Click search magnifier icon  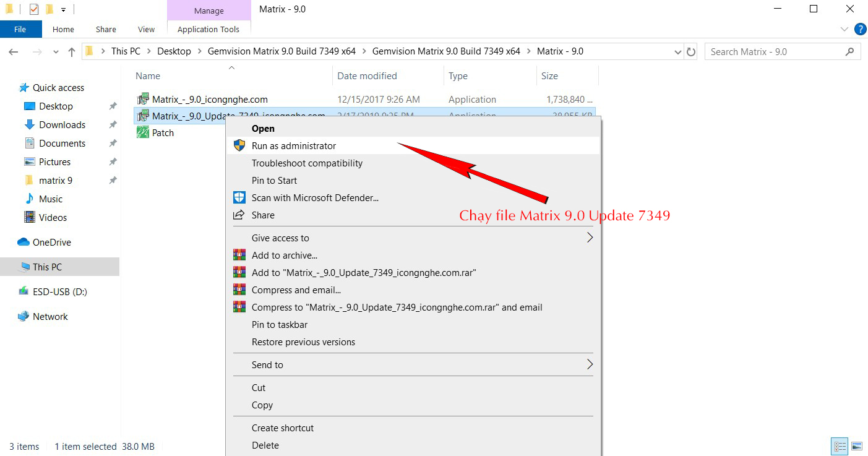(850, 52)
